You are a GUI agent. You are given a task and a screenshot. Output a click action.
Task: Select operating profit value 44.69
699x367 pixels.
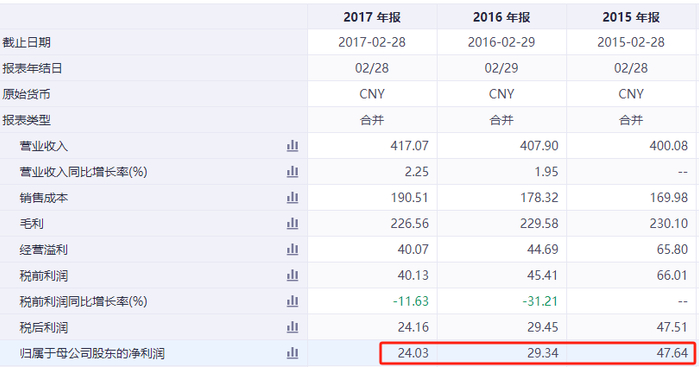tap(543, 249)
